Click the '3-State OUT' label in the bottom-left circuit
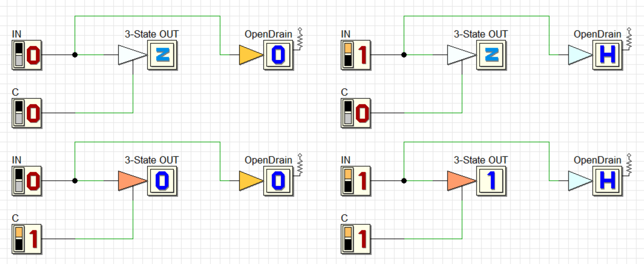 coord(152,160)
